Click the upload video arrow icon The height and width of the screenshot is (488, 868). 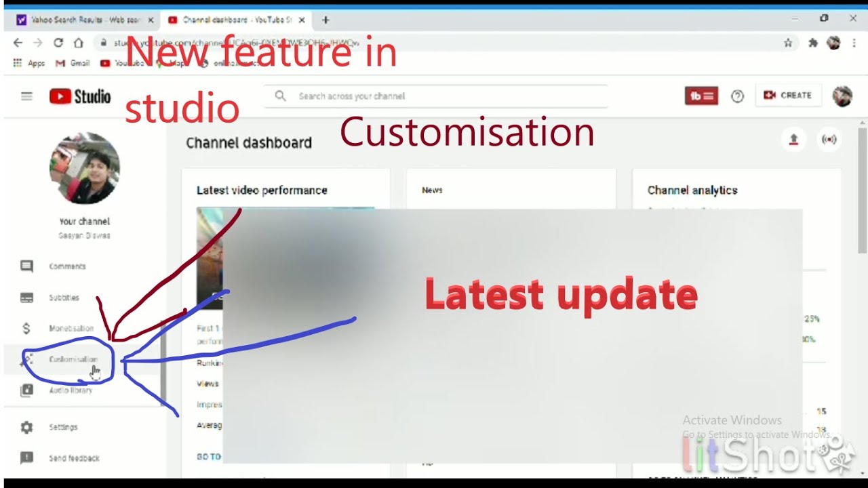793,140
